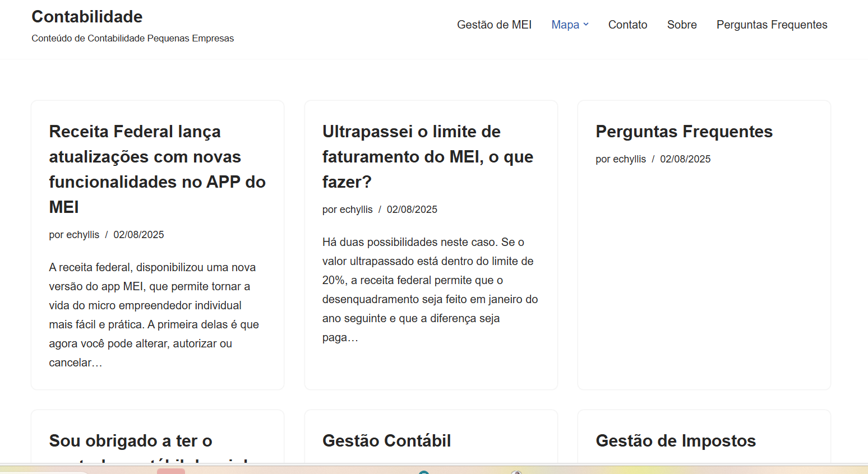The height and width of the screenshot is (474, 868).
Task: Open the Receita Federal lança atualizações article
Action: click(x=157, y=169)
